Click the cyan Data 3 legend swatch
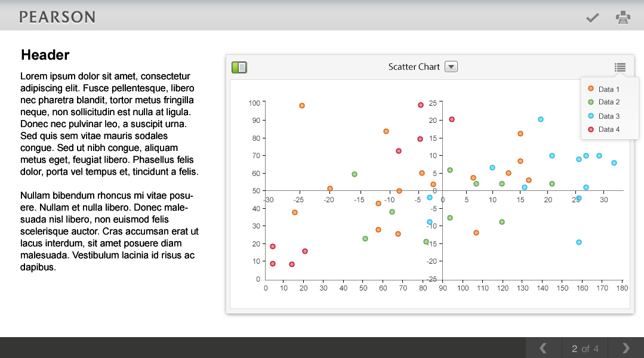Screen dimensions: 644x358 point(591,116)
